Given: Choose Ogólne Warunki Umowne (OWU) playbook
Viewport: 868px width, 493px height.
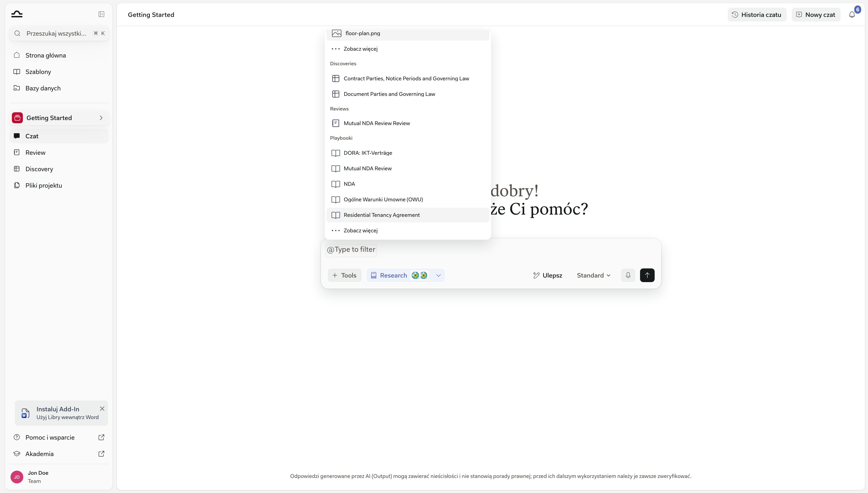Looking at the screenshot, I should (x=408, y=199).
